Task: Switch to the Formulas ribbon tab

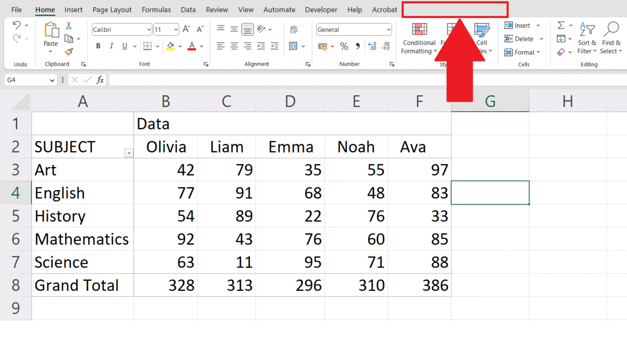Action: coord(156,9)
